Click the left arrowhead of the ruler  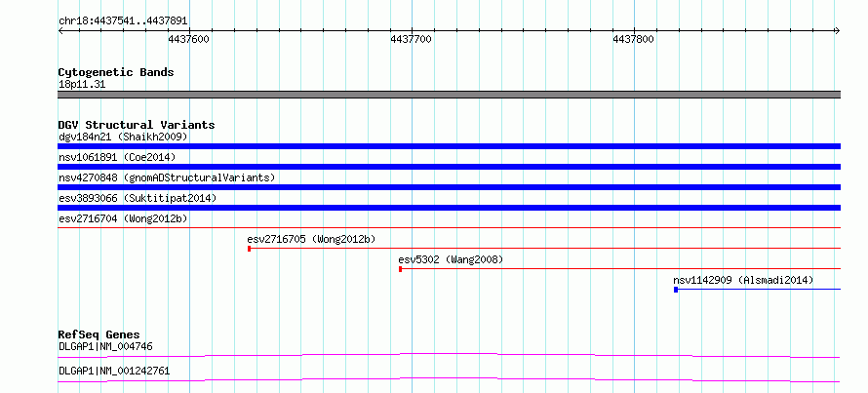pos(60,30)
